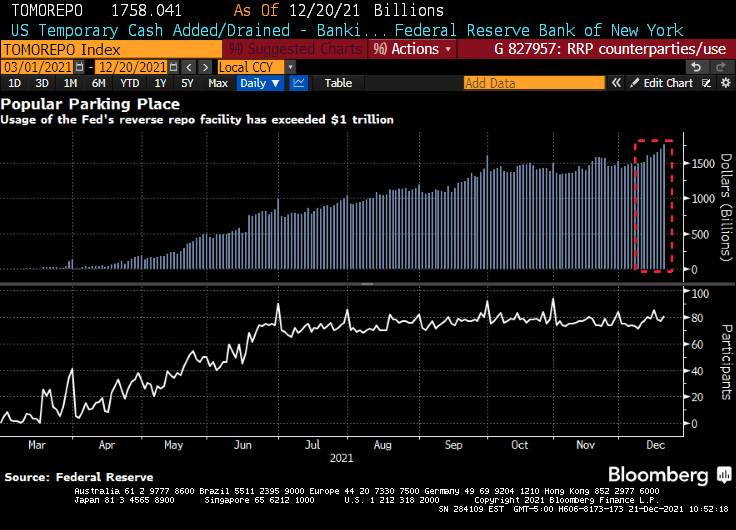Open chart settings gear icon
The height and width of the screenshot is (530, 736).
723,83
